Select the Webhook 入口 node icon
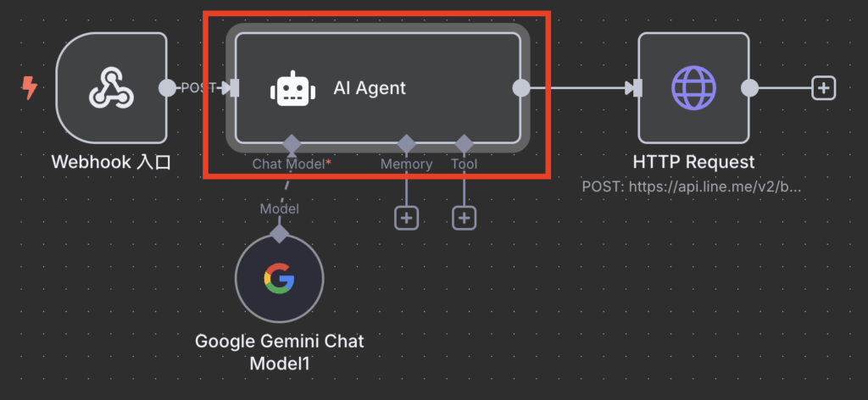The width and height of the screenshot is (868, 400). (x=111, y=88)
